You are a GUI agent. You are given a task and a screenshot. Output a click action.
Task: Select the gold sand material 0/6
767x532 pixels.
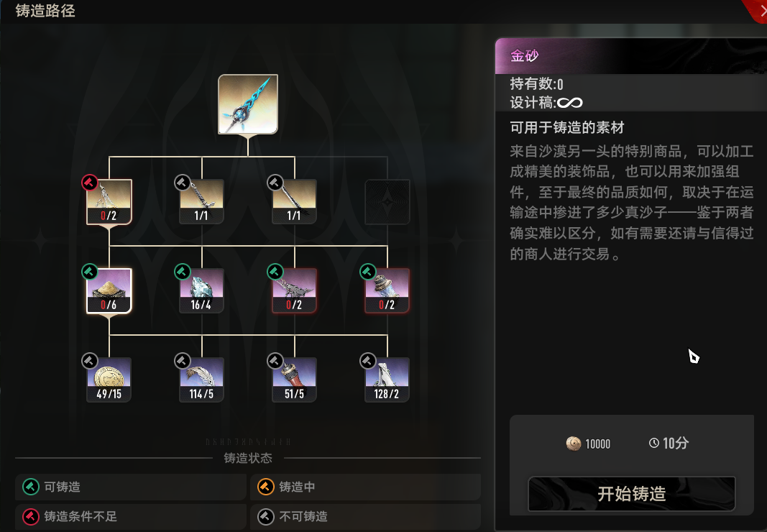(x=109, y=290)
